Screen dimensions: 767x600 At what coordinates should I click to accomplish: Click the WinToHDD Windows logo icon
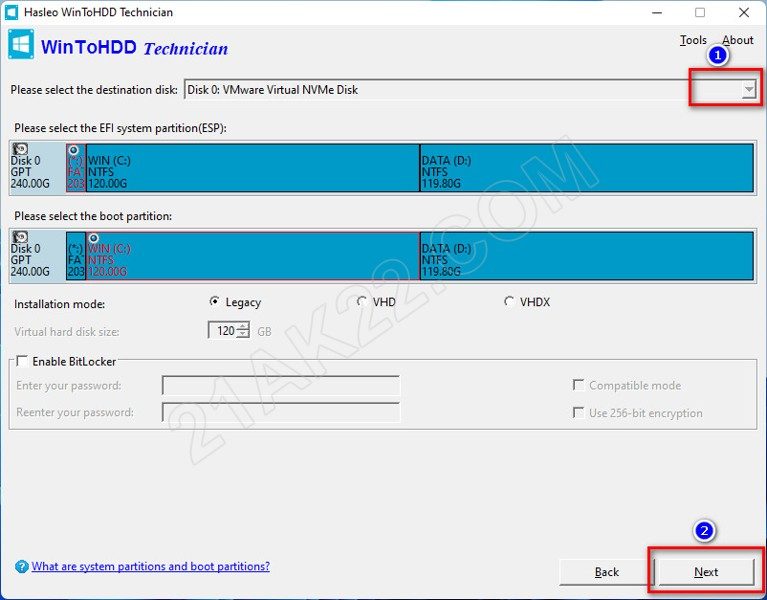21,45
